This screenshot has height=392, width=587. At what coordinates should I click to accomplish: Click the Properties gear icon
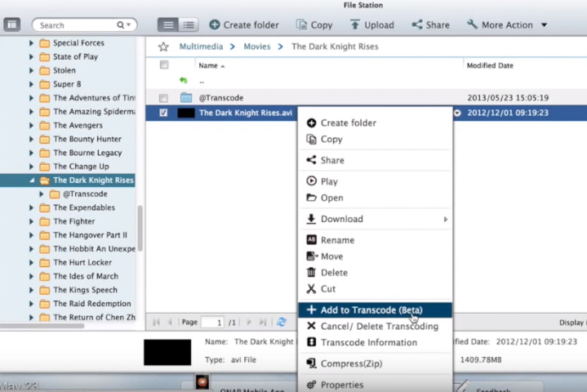tap(312, 385)
